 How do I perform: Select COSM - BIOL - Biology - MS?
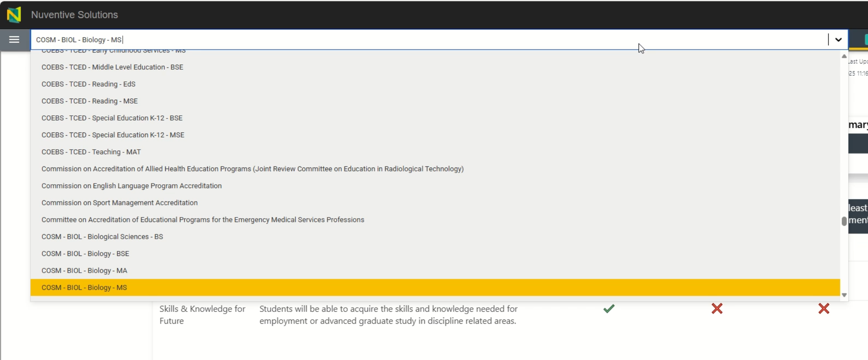coord(435,288)
